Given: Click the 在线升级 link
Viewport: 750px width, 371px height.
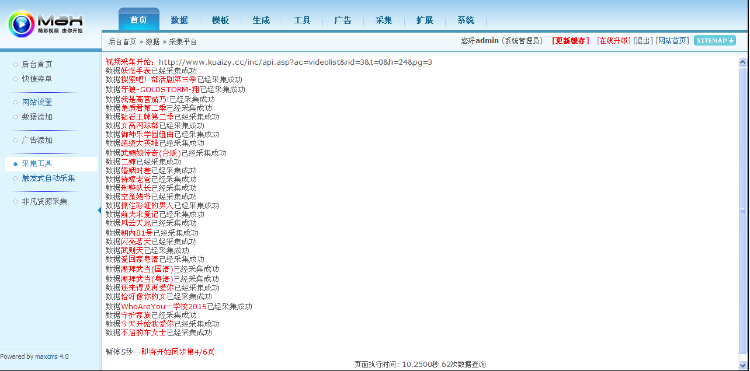Looking at the screenshot, I should coord(614,41).
